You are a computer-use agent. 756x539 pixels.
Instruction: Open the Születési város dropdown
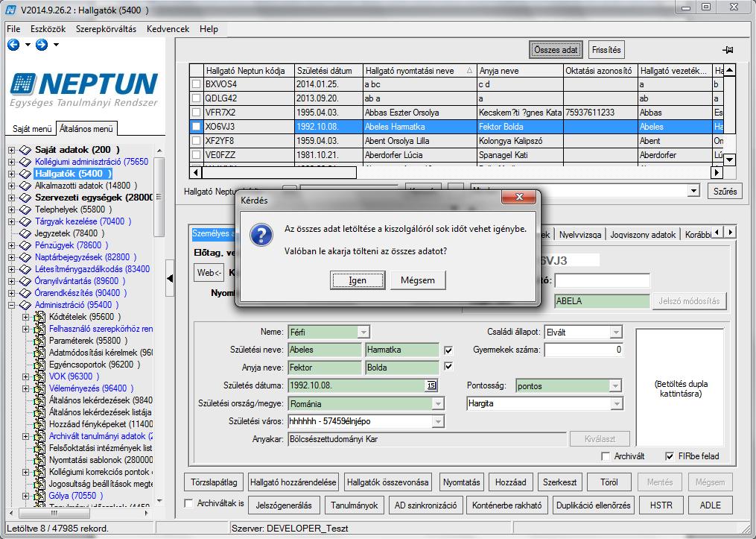[438, 421]
